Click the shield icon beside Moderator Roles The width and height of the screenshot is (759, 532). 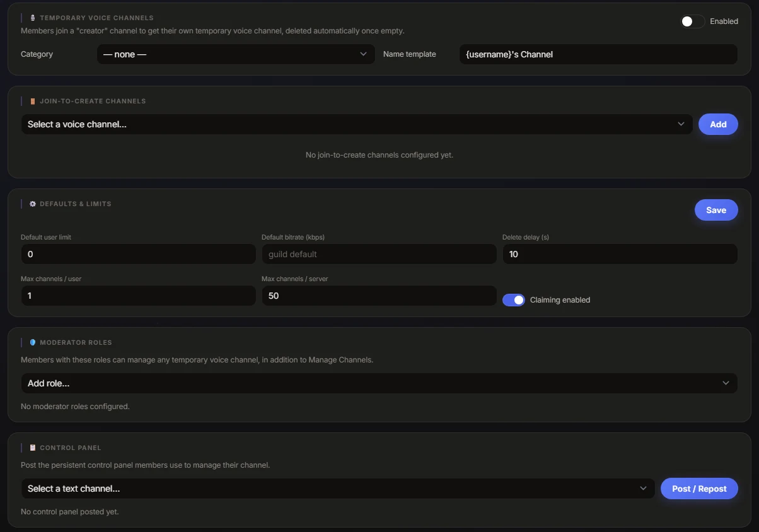click(33, 342)
